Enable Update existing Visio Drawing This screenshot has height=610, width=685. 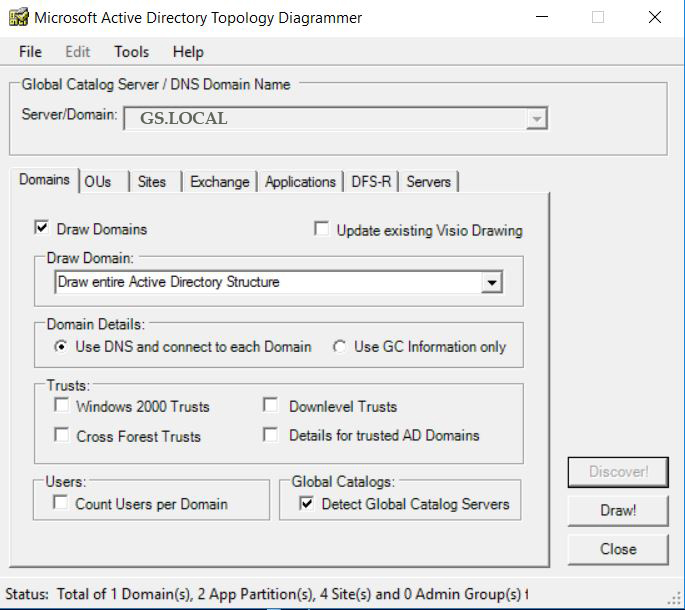(x=322, y=229)
